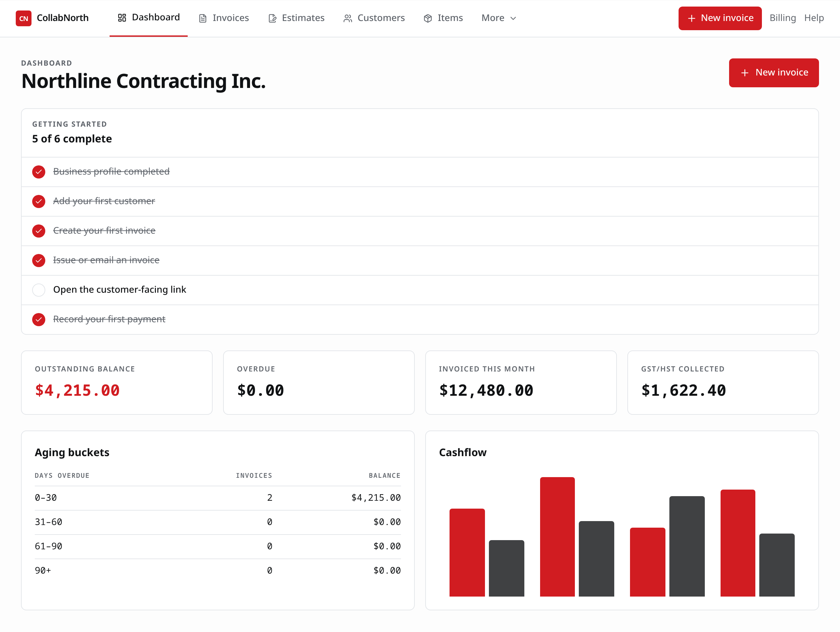The image size is (840, 632).
Task: Click the Invoices column header in Aging buckets
Action: coord(254,475)
